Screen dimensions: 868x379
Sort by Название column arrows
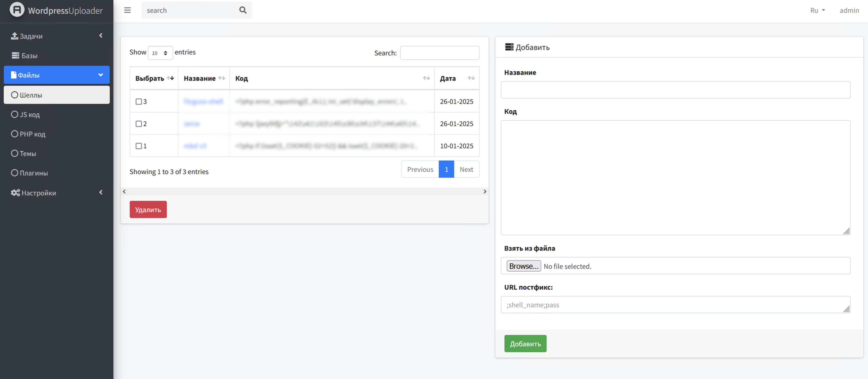(x=222, y=78)
